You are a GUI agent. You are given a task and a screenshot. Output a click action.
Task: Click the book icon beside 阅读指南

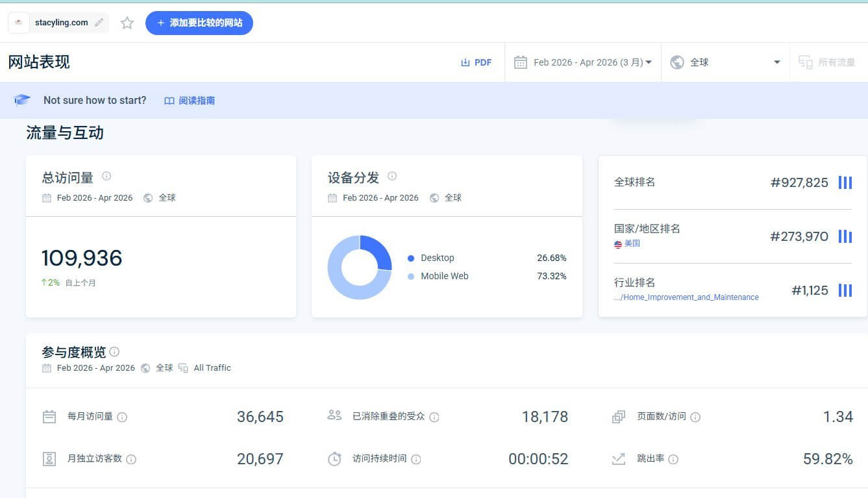click(x=169, y=101)
